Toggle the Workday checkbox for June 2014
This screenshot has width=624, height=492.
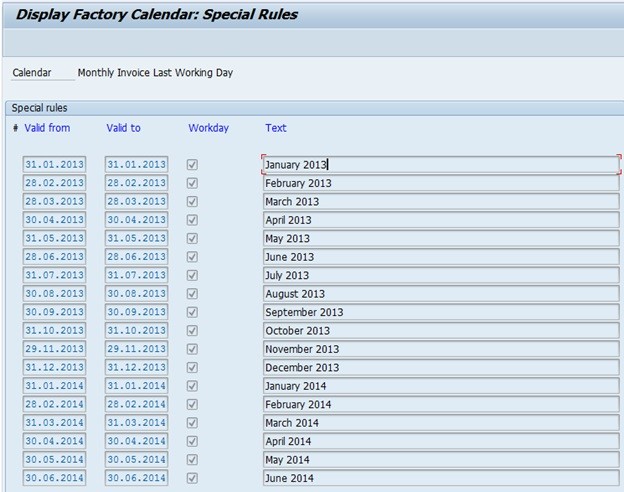click(x=192, y=478)
